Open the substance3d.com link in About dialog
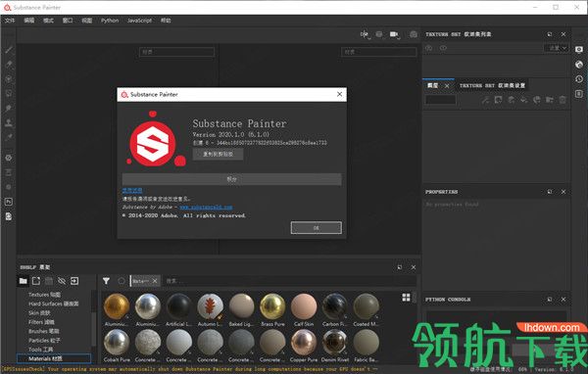This screenshot has width=588, height=374. (206, 207)
